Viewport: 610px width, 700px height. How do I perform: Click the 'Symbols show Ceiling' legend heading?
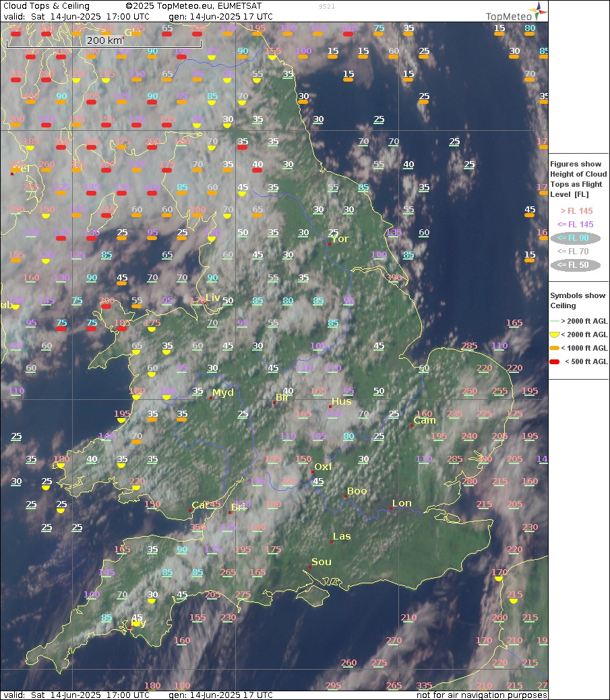pos(578,301)
